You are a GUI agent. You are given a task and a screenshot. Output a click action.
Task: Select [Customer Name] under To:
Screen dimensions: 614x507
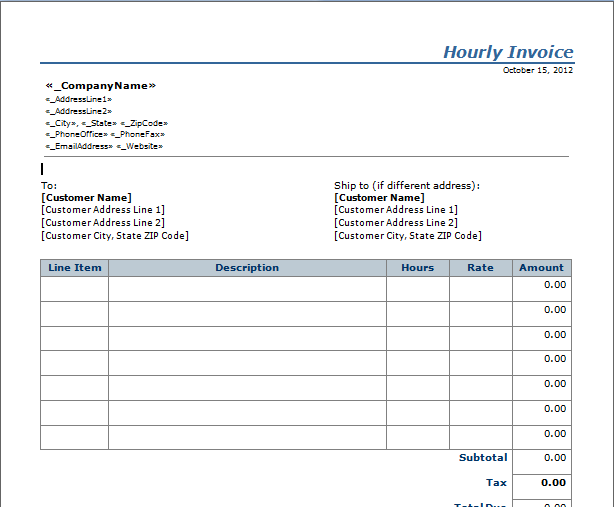tap(87, 198)
